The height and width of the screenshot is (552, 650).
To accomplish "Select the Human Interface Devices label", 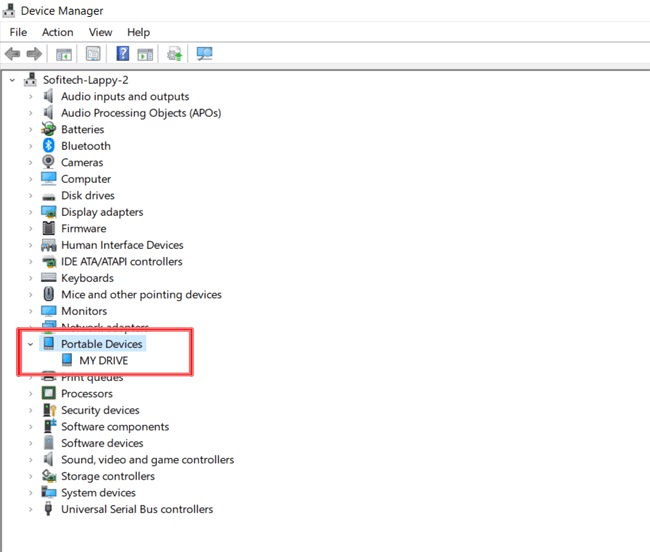I will coord(122,245).
